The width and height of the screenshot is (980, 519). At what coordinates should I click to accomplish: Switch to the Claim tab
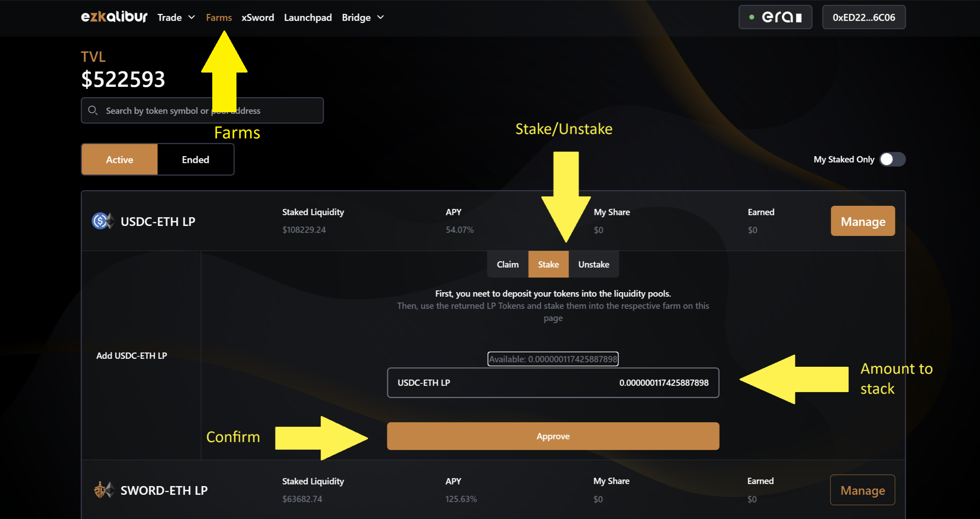tap(507, 264)
